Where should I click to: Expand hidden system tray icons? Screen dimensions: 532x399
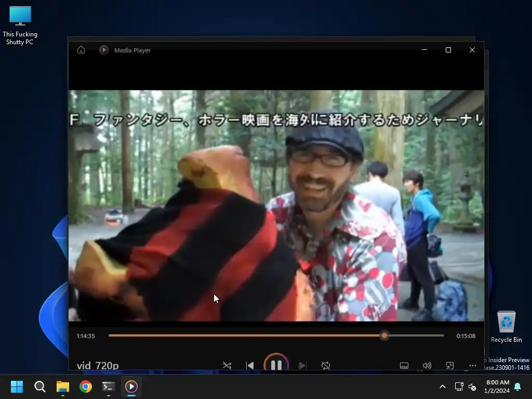[443, 387]
